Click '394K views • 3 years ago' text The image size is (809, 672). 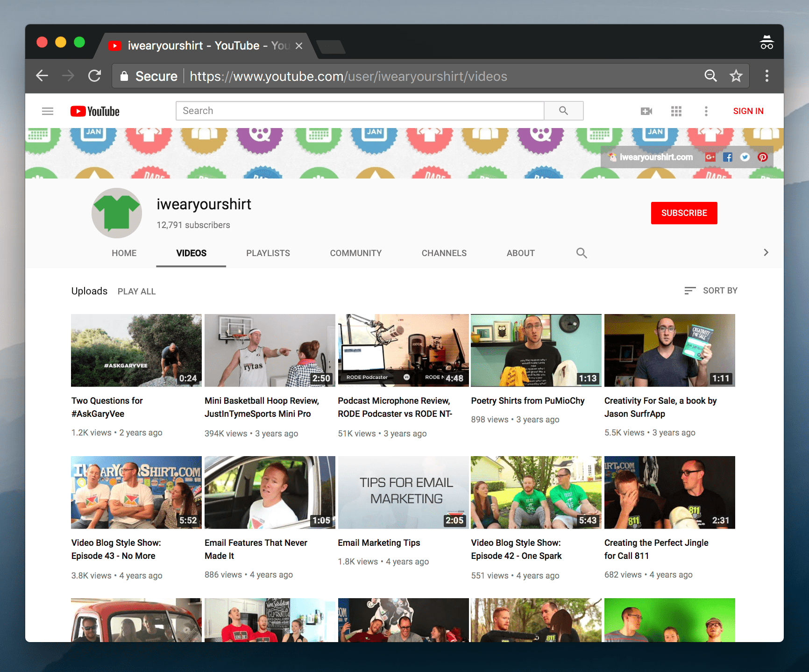(x=251, y=433)
